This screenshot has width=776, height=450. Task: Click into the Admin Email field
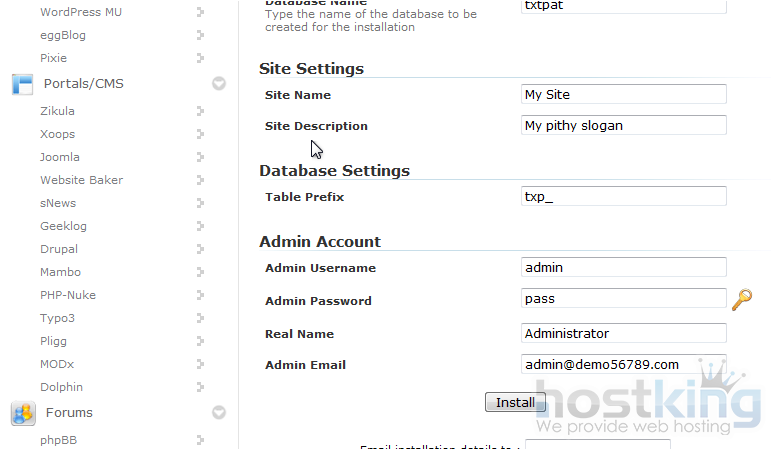pos(624,365)
